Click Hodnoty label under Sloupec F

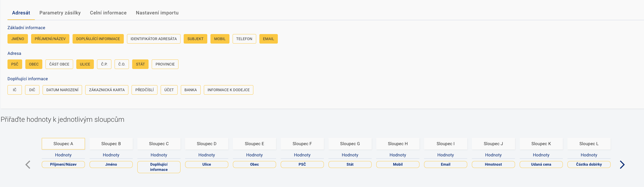pyautogui.click(x=302, y=155)
